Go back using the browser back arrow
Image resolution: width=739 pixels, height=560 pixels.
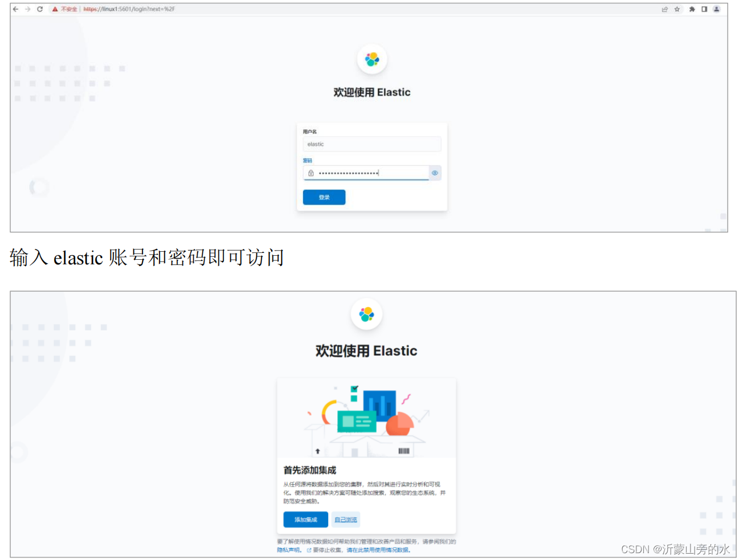tap(15, 9)
